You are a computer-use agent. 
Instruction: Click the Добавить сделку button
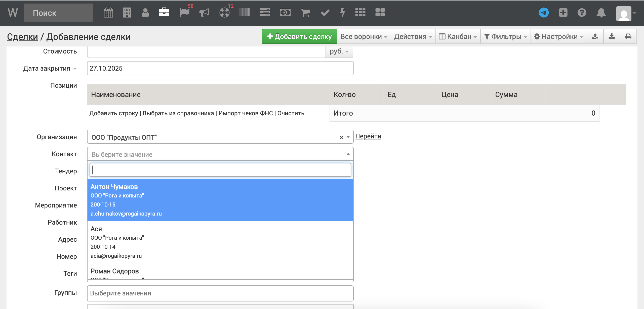(299, 37)
